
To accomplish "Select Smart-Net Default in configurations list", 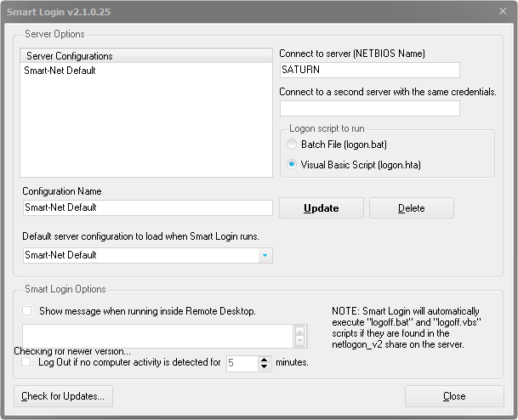I will click(60, 71).
